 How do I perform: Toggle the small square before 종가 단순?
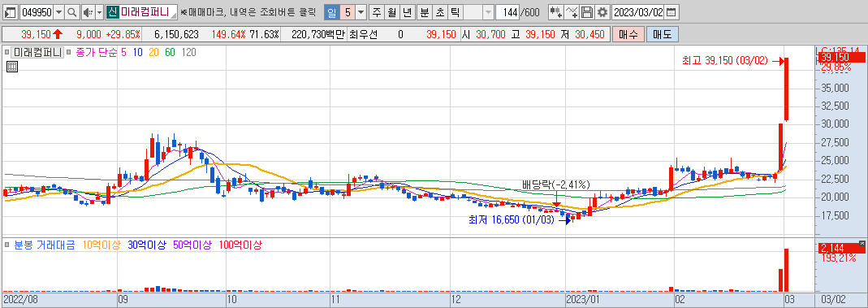click(70, 53)
